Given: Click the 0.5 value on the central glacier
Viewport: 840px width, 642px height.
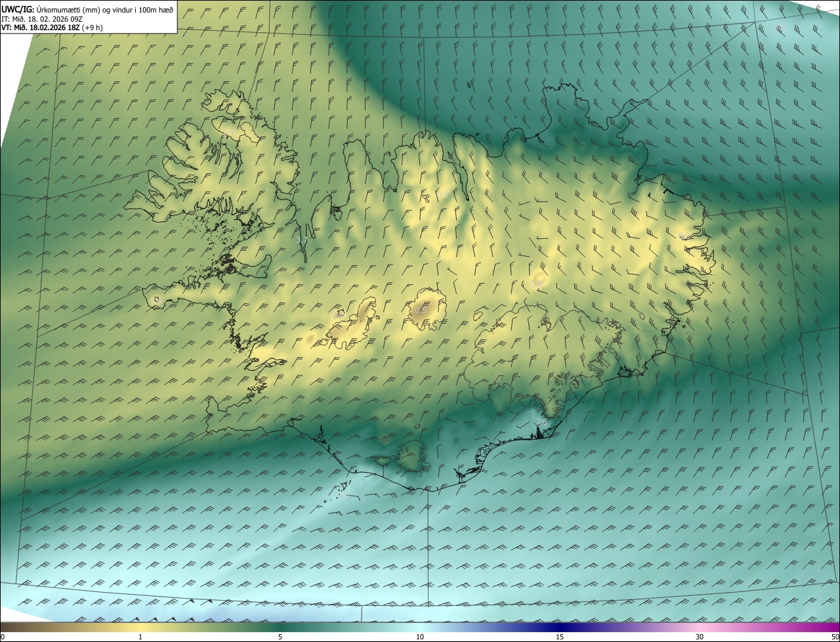Looking at the screenshot, I should pos(421,309).
